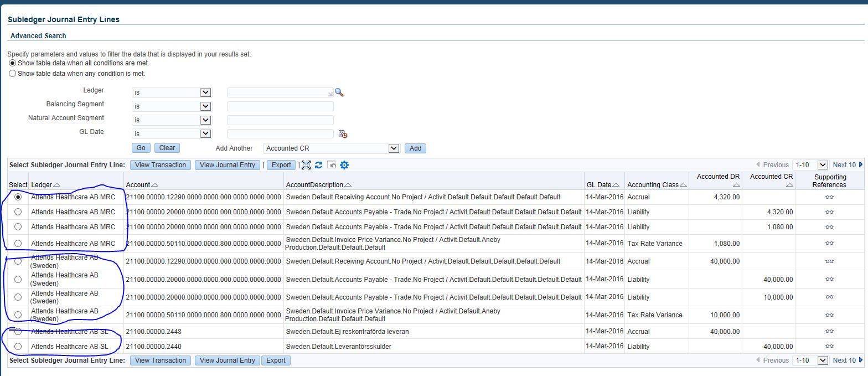868x376 pixels.
Task: Click the blue refresh arrows toolbar icon
Action: coord(318,165)
